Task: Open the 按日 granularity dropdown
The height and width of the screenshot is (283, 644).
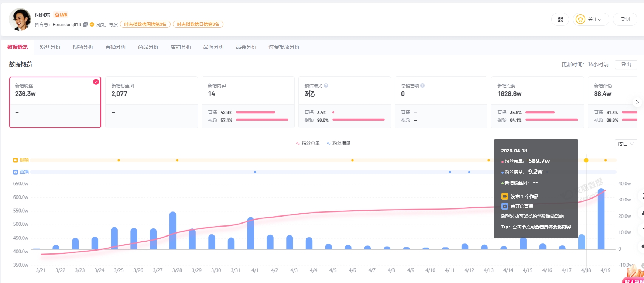Action: tap(626, 144)
